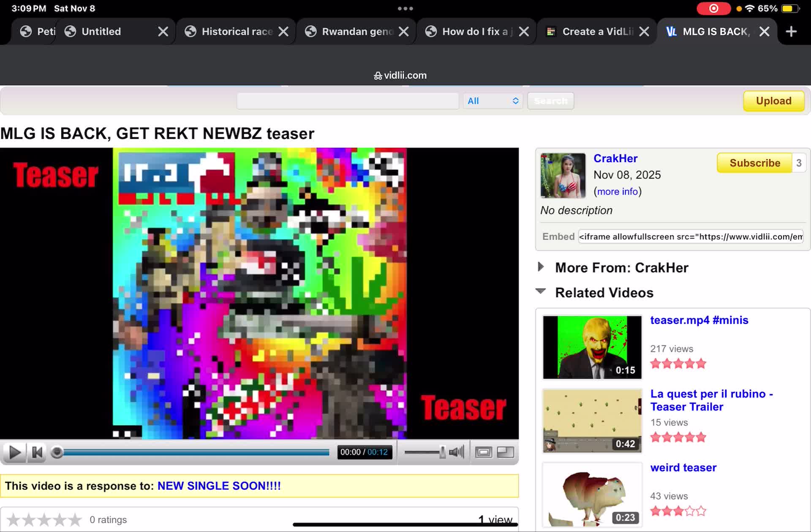Open the teaser.mp4 #minis related video
Screen dimensions: 811x532
coord(699,320)
